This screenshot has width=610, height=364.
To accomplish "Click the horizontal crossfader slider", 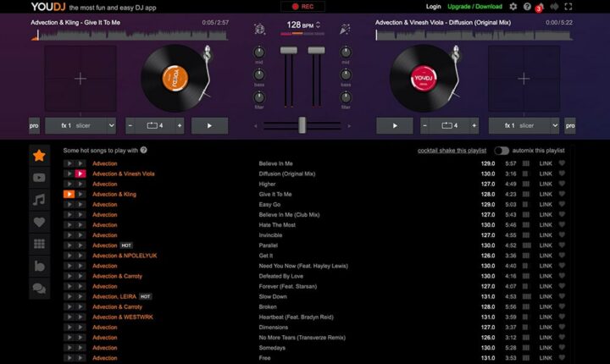I will point(302,125).
